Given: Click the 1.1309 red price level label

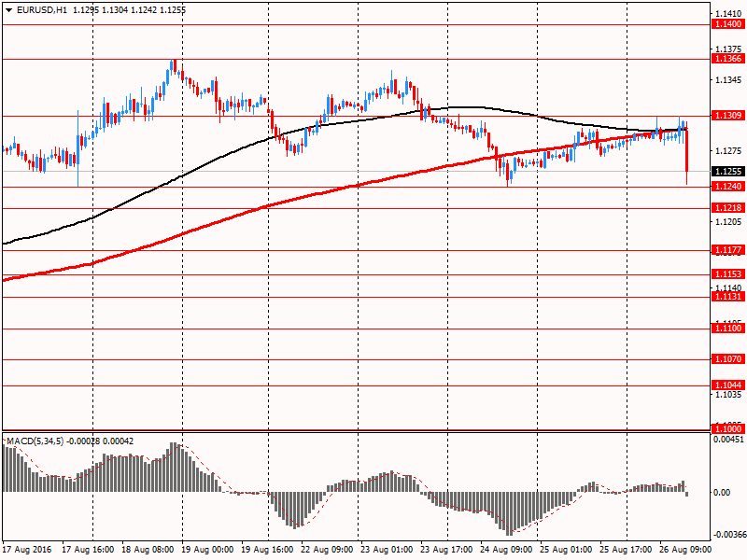Looking at the screenshot, I should 727,115.
